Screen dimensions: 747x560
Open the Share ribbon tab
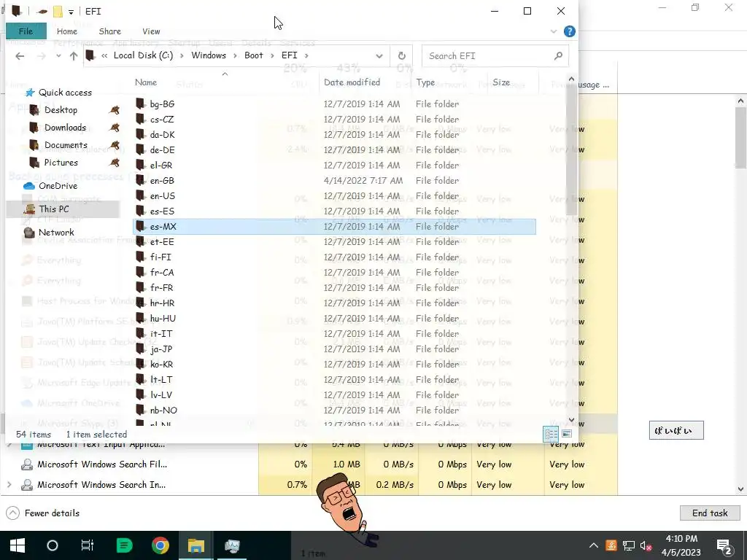pyautogui.click(x=109, y=31)
